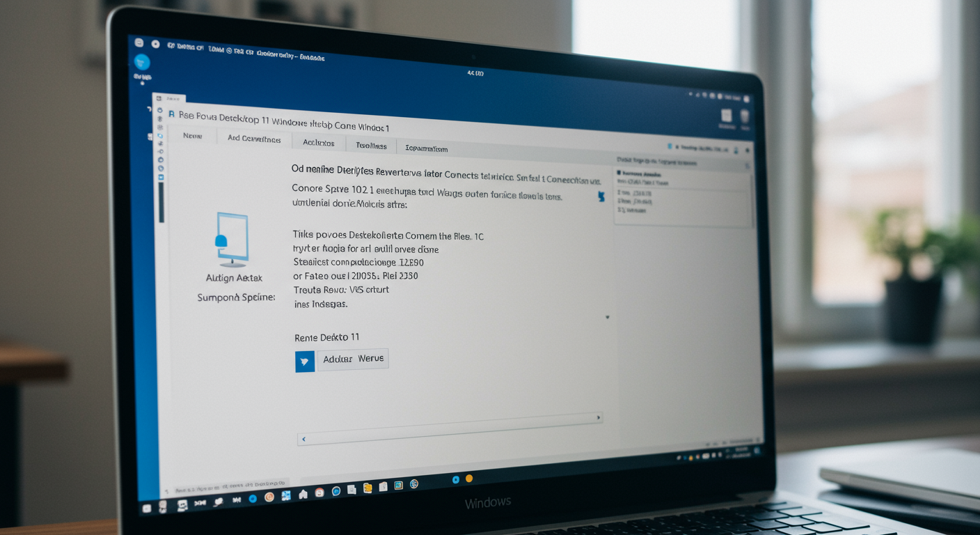980x535 pixels.
Task: Open the blue round desktop shortcut icon
Action: [142, 62]
